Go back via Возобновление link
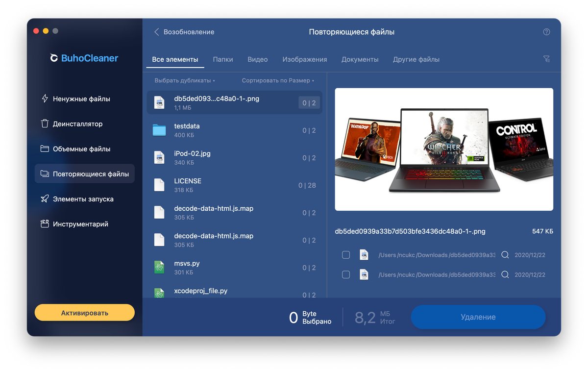Viewport: 588px width, 372px height. point(189,32)
